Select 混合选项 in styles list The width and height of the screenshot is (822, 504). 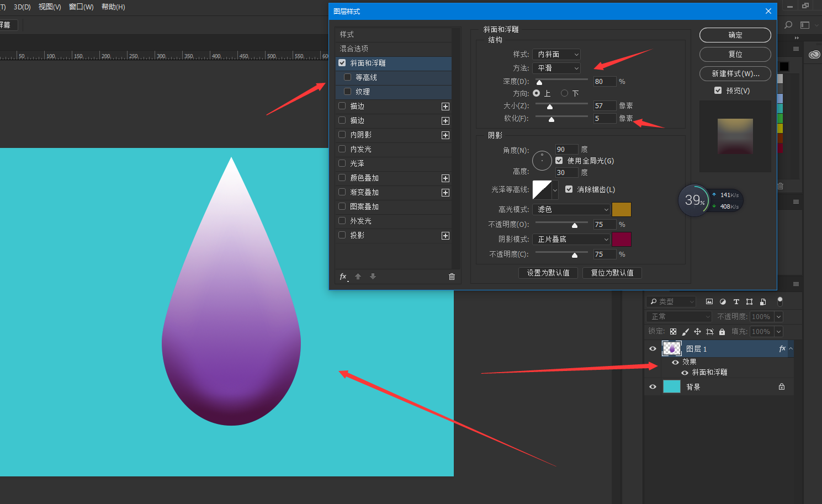click(393, 49)
